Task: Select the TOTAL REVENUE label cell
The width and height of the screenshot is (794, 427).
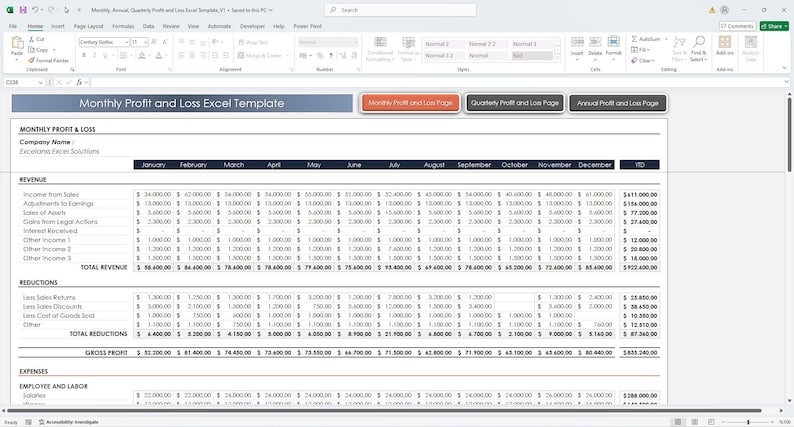Action: 104,267
